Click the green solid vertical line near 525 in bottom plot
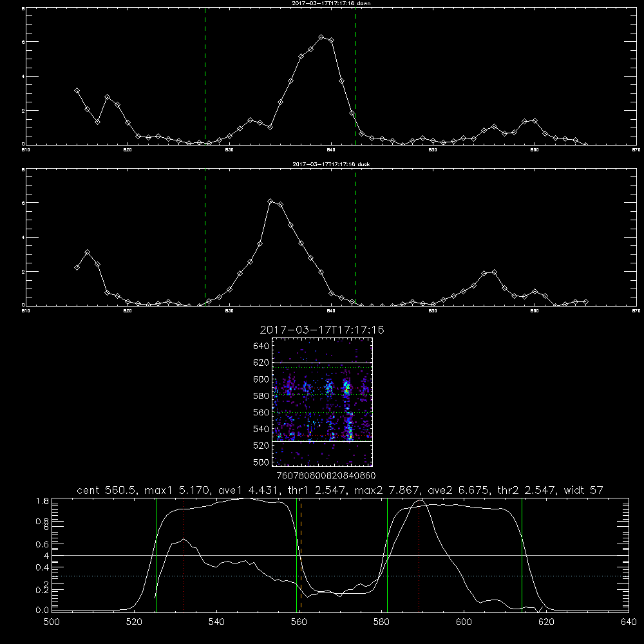This screenshot has height=644, width=644. [x=156, y=555]
